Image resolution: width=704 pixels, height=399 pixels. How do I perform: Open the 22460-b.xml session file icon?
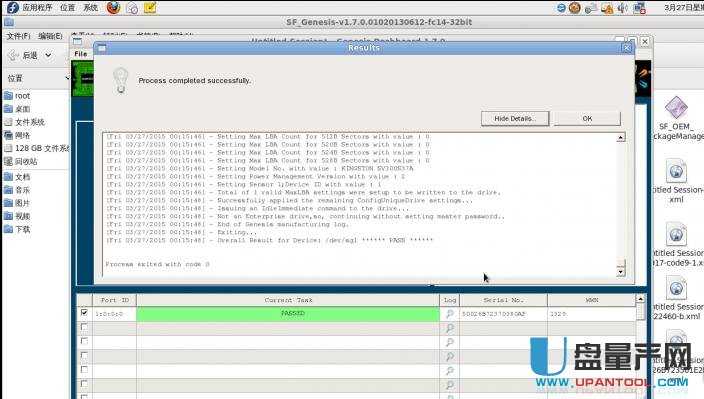click(676, 287)
